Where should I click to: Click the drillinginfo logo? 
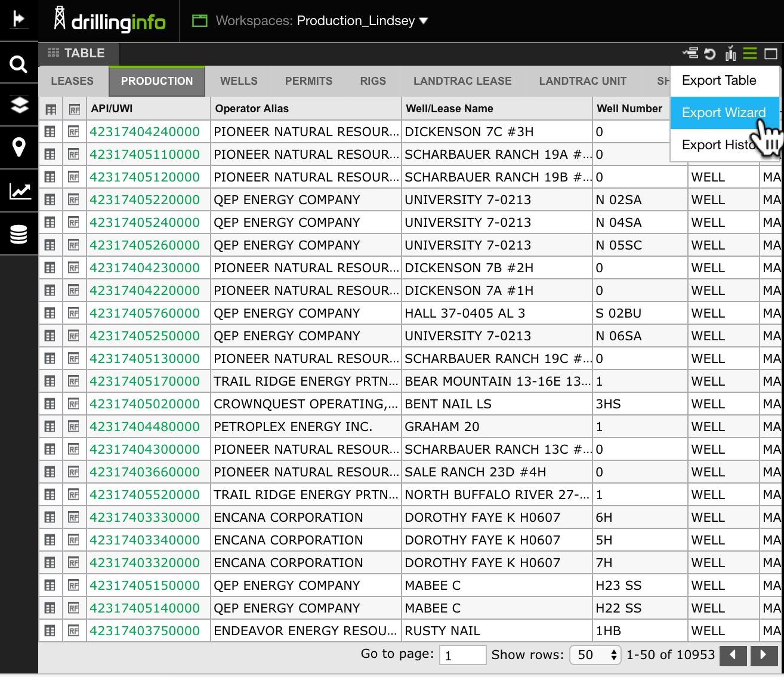coord(109,20)
